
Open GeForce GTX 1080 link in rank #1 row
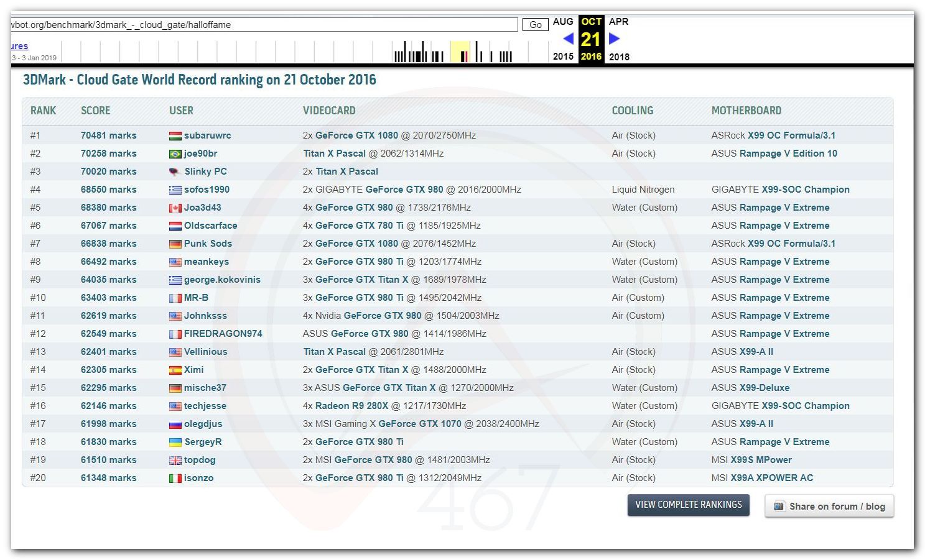(x=356, y=135)
